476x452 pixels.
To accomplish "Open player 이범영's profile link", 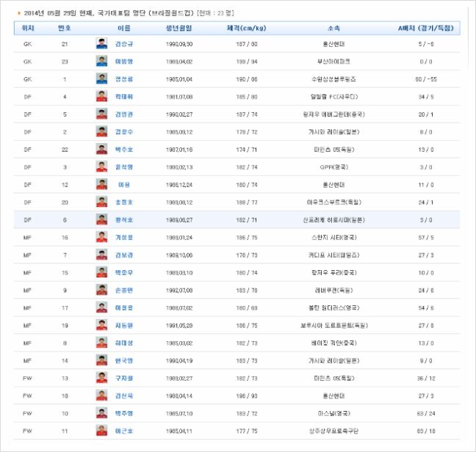I will pos(124,62).
